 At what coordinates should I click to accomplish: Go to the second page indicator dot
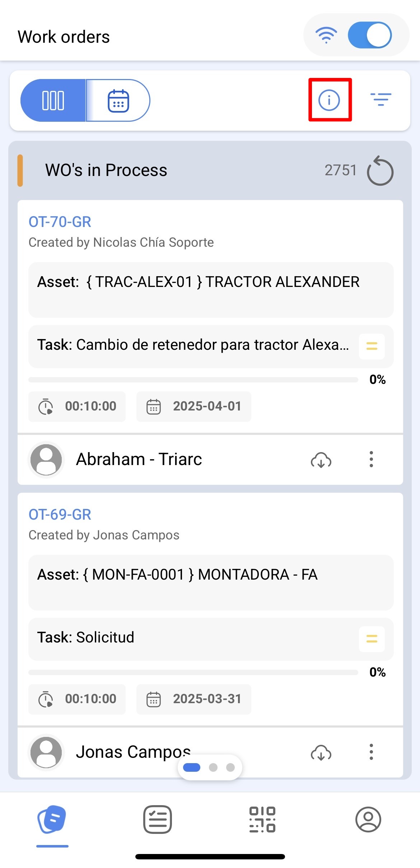pyautogui.click(x=213, y=767)
